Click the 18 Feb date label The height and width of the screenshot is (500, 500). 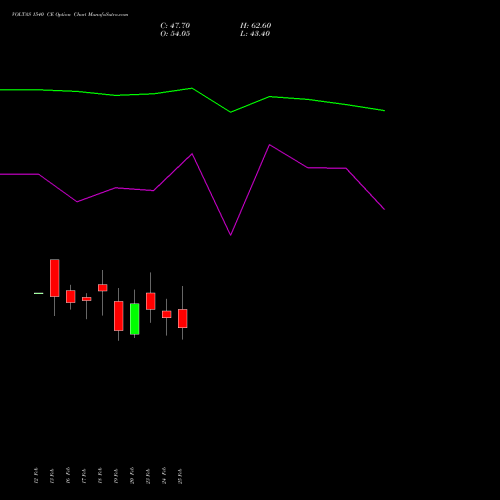[x=100, y=476]
